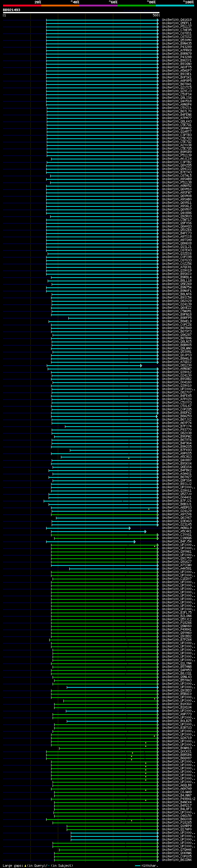Open entry UniRef100_Q39012
Image resolution: width=197 pixels, height=868 pixels.
click(176, 372)
